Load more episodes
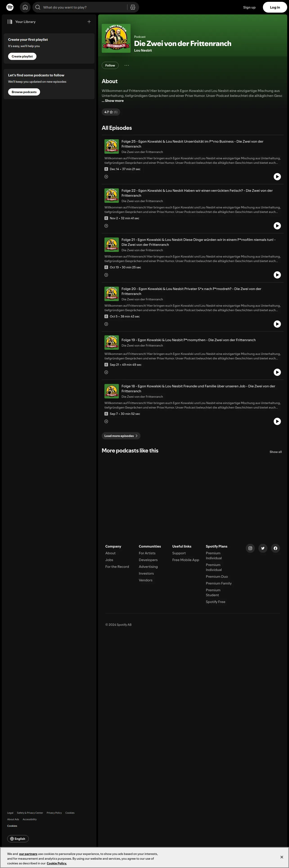This screenshot has height=868, width=289. [x=121, y=436]
